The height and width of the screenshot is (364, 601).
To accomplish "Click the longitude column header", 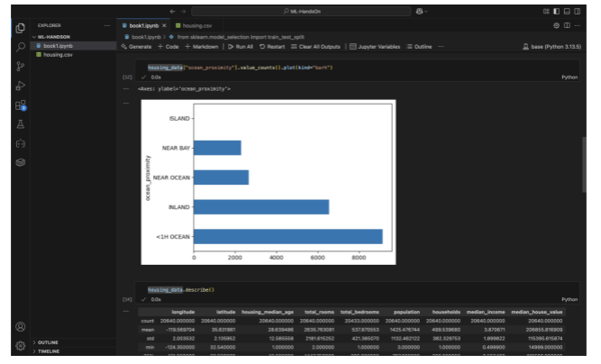I will [183, 312].
